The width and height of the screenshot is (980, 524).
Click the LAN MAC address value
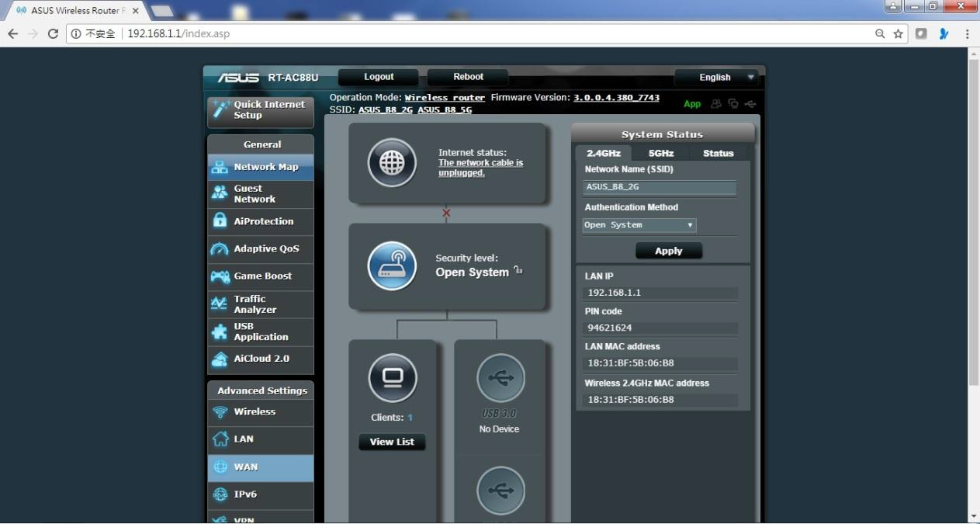(631, 363)
